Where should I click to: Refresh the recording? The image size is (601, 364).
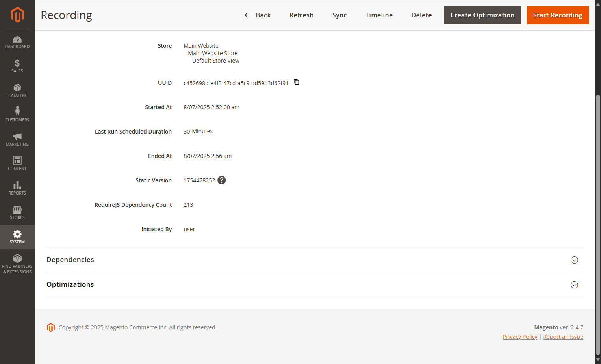pyautogui.click(x=302, y=15)
